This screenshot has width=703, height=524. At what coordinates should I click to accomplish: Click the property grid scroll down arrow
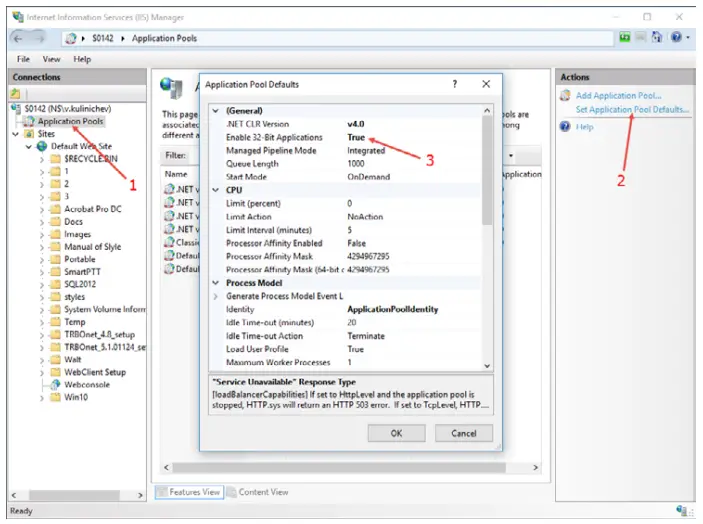(x=487, y=366)
